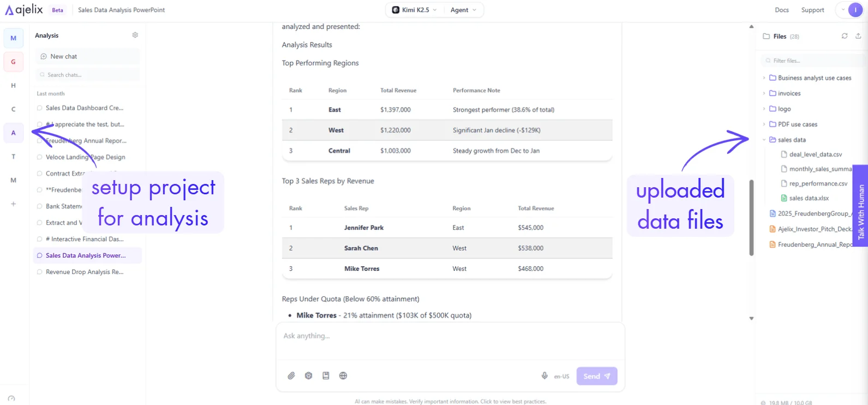Click the web search globe icon
The height and width of the screenshot is (405, 868).
point(343,376)
